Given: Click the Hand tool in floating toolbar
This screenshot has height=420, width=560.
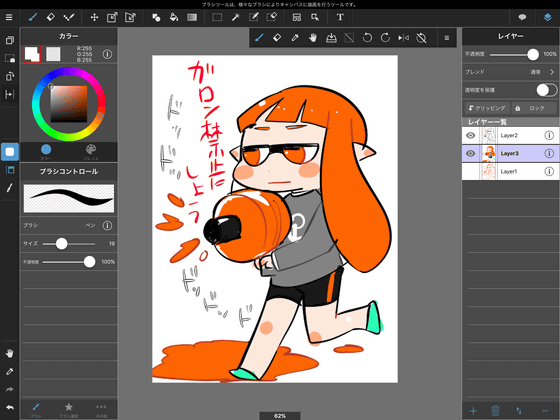Looking at the screenshot, I should (313, 38).
